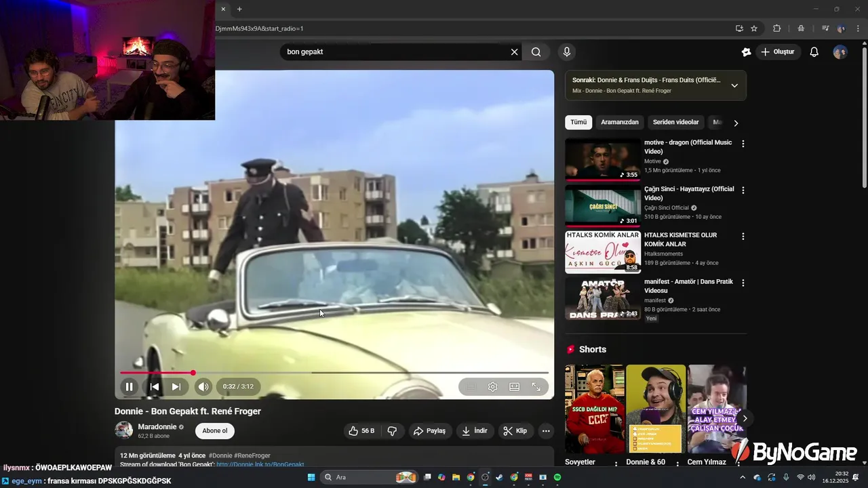Select the Tümü filter chip

578,123
